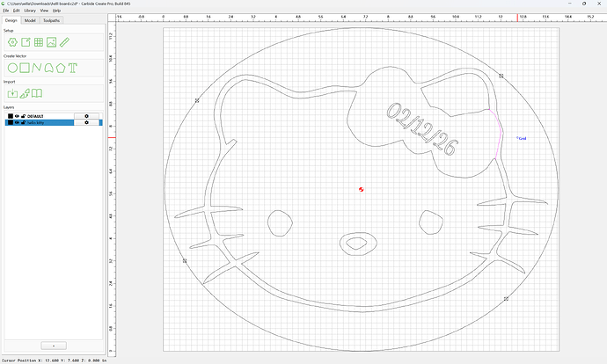This screenshot has width=607, height=364.
Task: Click hello kitty layer color swatch
Action: (11, 122)
